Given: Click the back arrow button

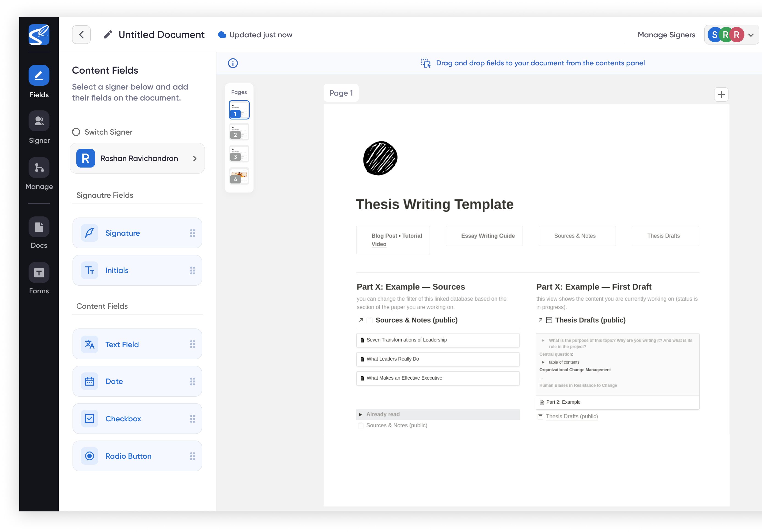Looking at the screenshot, I should (x=81, y=35).
